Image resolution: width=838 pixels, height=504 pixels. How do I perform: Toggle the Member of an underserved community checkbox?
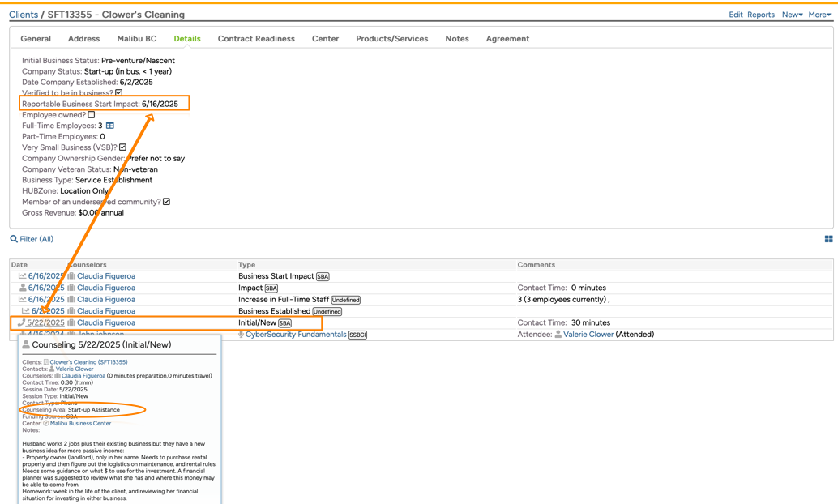[x=166, y=202]
